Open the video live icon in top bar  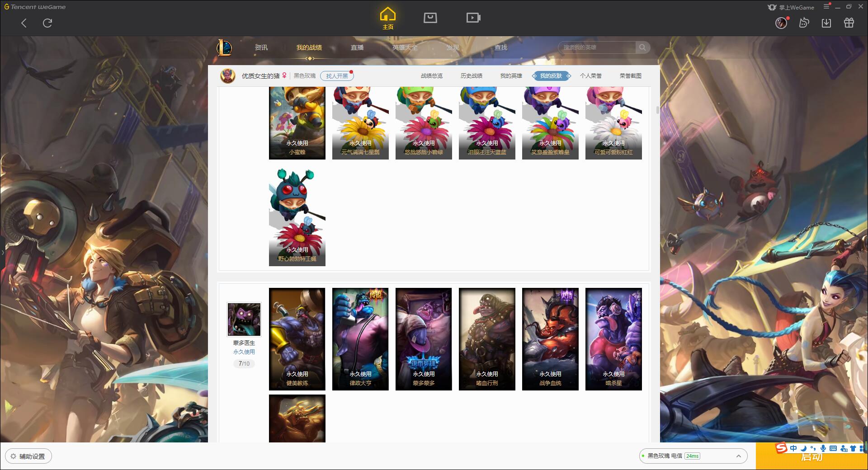473,18
